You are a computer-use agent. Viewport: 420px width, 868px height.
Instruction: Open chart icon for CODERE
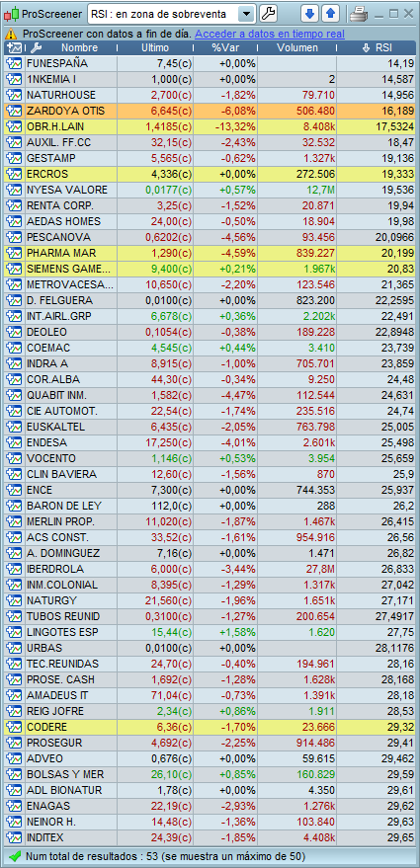pyautogui.click(x=13, y=727)
